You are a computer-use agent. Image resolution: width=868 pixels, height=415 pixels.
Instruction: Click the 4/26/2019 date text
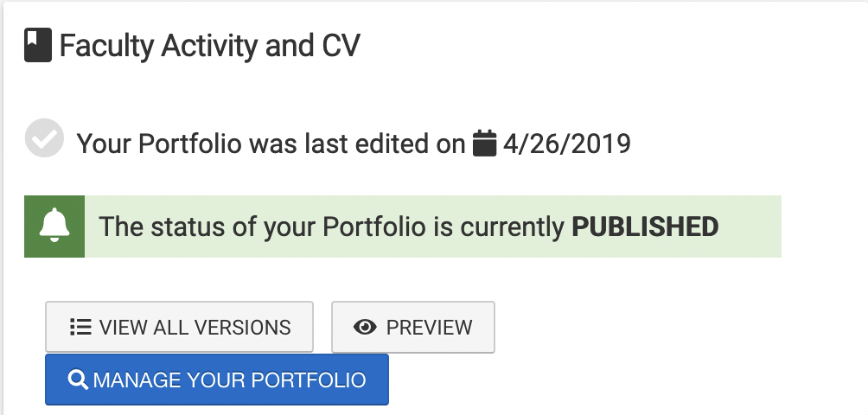pyautogui.click(x=569, y=143)
